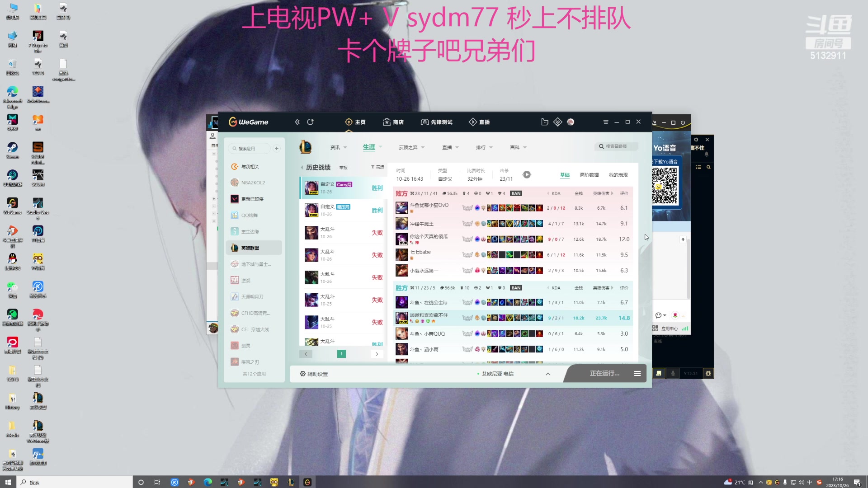Refresh the current WeGame page
This screenshot has width=868, height=488.
coord(311,122)
